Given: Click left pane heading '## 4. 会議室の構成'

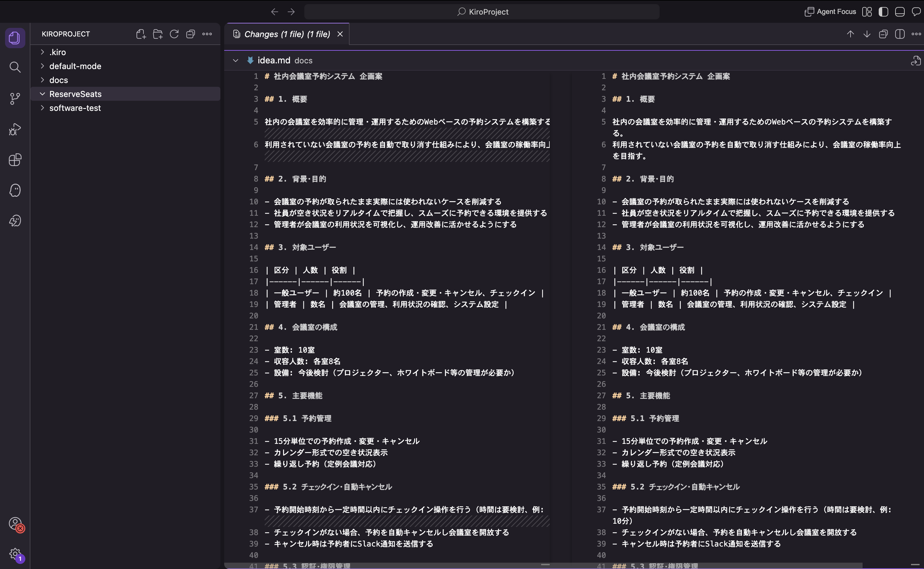Looking at the screenshot, I should (x=301, y=327).
